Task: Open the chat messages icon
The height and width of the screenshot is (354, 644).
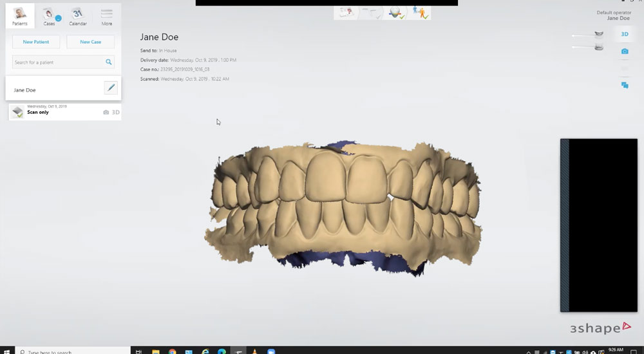Action: (x=625, y=85)
